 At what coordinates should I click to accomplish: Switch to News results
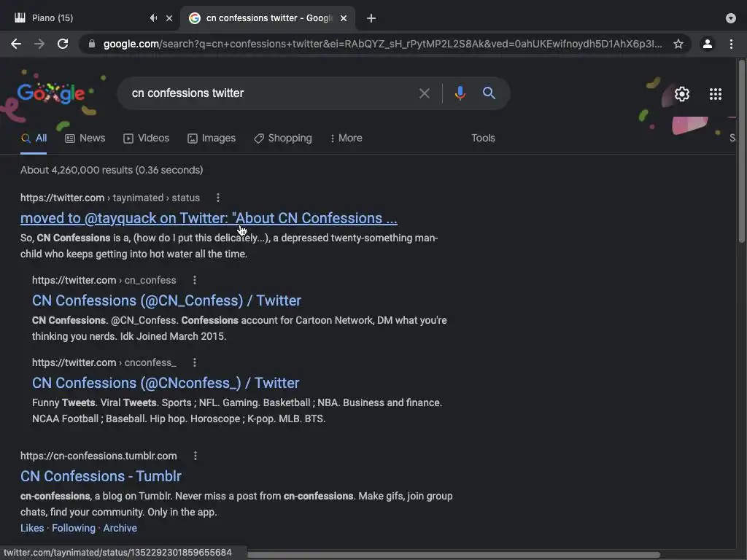(x=85, y=138)
